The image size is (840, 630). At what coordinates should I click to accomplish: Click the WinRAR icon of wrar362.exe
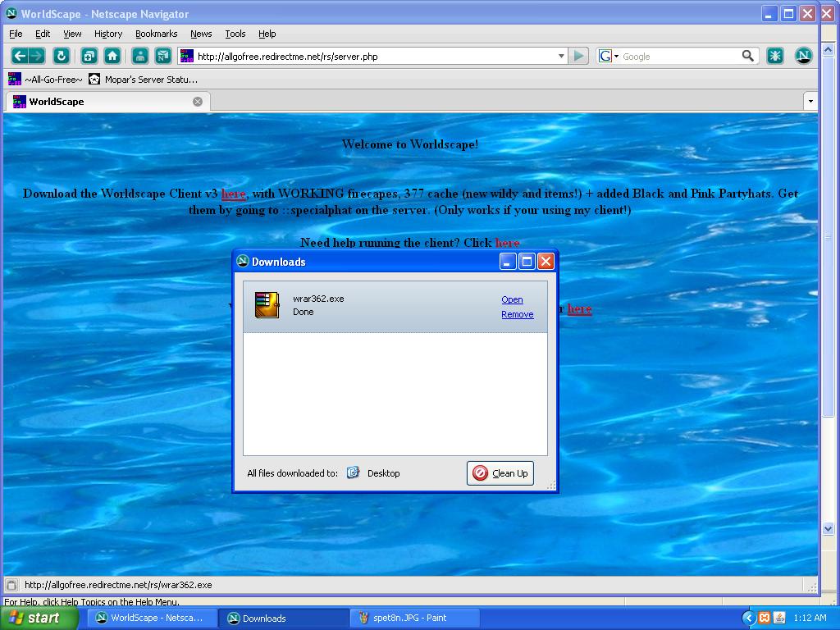click(267, 305)
